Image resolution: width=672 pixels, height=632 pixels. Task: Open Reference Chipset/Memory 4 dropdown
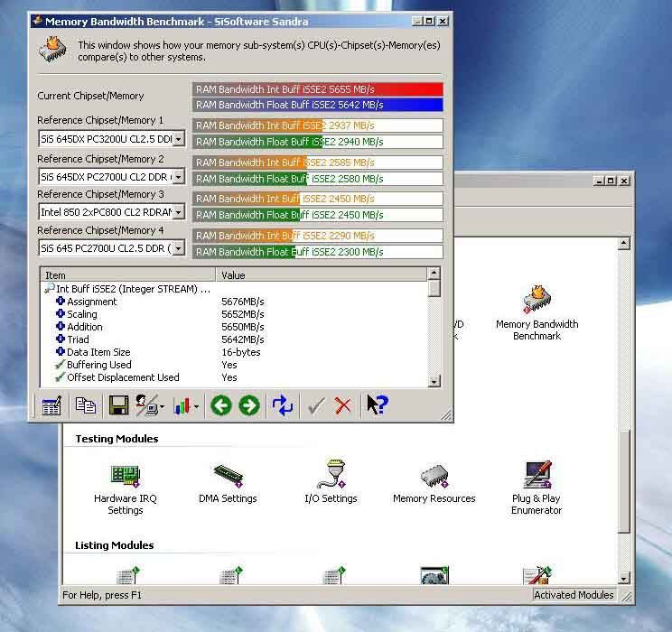(178, 248)
